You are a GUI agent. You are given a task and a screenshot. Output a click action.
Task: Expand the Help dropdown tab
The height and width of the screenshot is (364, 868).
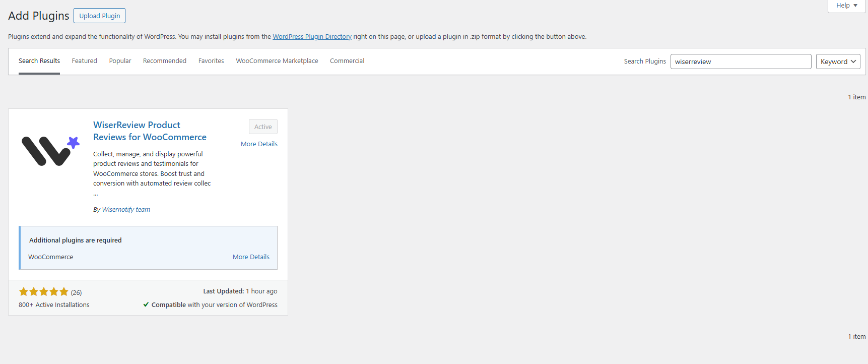(x=846, y=6)
